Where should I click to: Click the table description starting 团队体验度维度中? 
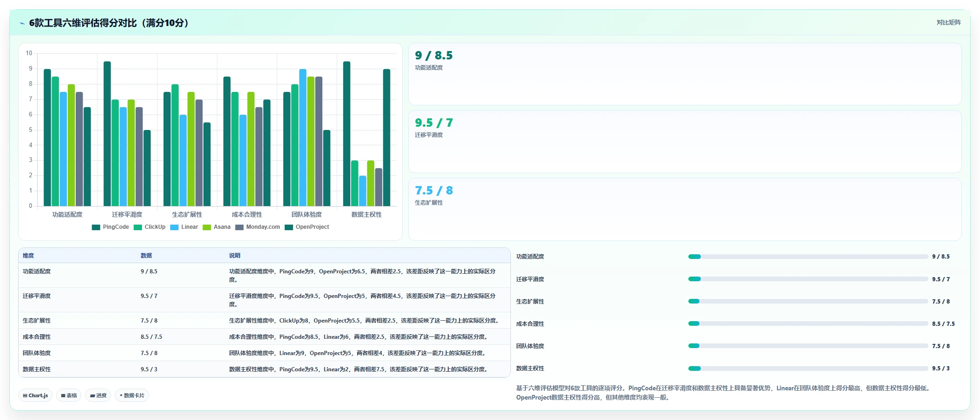[358, 353]
